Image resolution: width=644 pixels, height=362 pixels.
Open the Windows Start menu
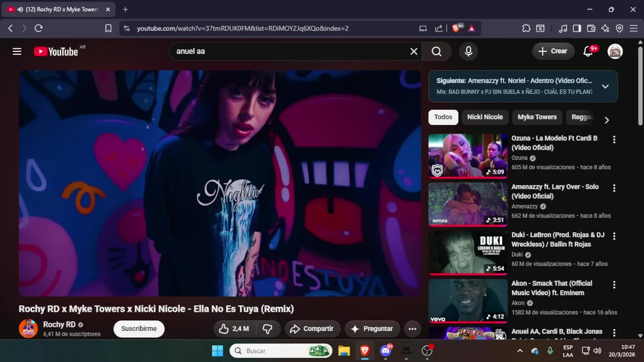(217, 350)
